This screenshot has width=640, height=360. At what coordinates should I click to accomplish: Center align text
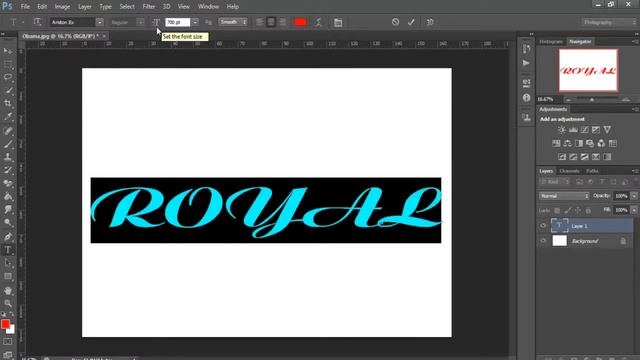pyautogui.click(x=271, y=22)
